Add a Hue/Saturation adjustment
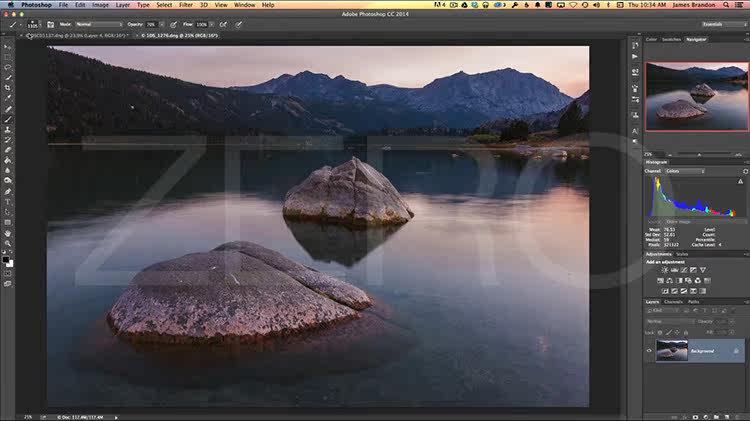Image resolution: width=750 pixels, height=421 pixels. pos(660,281)
